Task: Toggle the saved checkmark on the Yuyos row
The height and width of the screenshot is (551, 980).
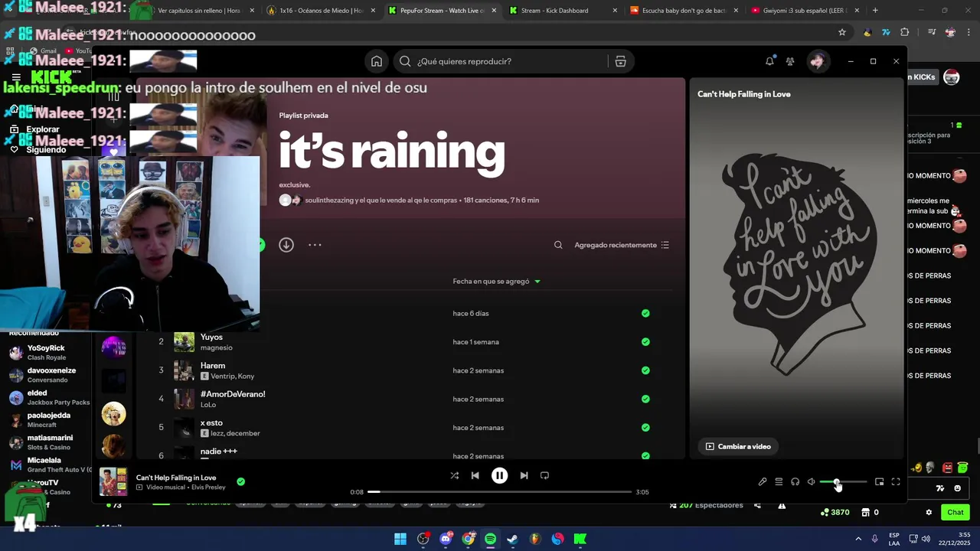Action: (x=645, y=342)
